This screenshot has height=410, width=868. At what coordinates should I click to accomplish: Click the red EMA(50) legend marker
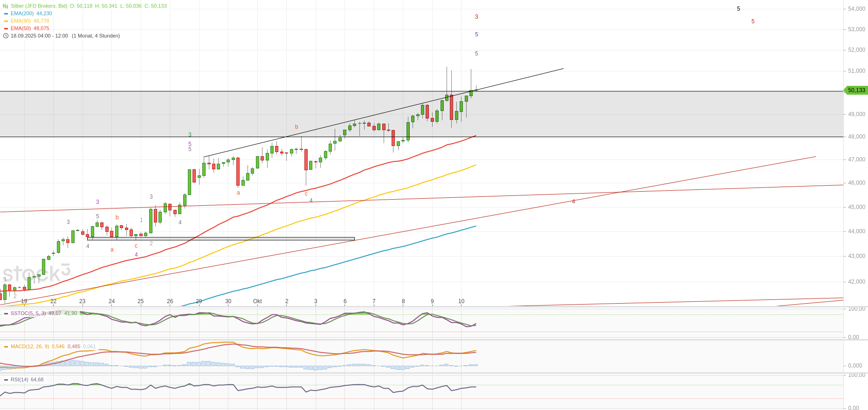point(6,28)
